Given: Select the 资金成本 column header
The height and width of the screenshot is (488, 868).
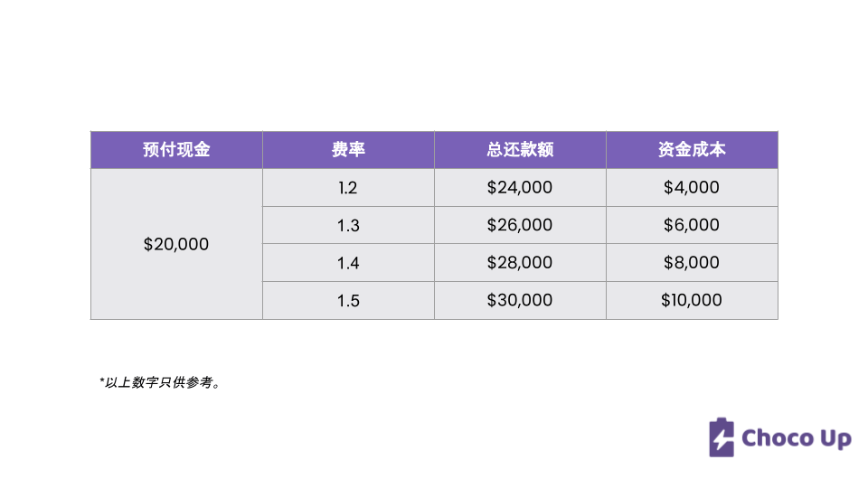Looking at the screenshot, I should pyautogui.click(x=692, y=150).
